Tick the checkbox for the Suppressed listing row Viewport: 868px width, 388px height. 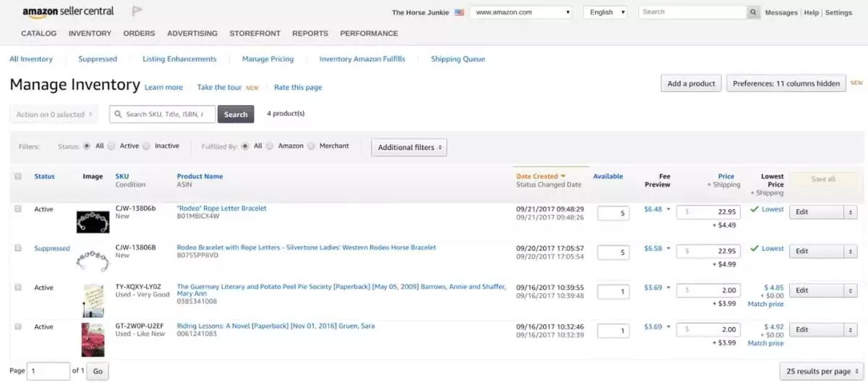[x=18, y=248]
